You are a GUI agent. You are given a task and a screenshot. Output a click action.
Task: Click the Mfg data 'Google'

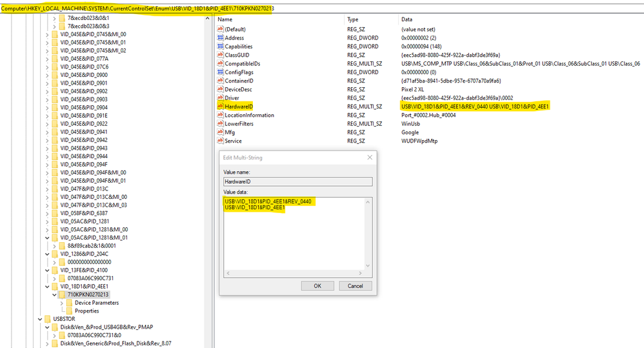tap(410, 132)
